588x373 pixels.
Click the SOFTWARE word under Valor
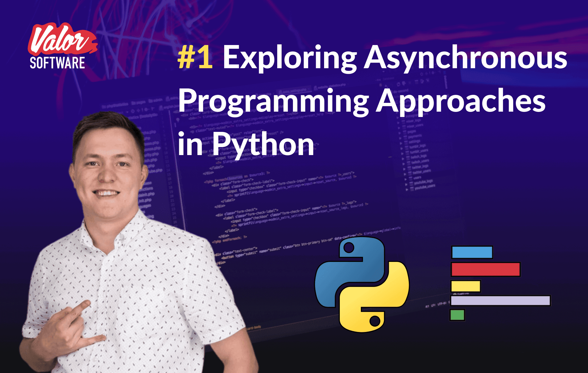(x=57, y=63)
